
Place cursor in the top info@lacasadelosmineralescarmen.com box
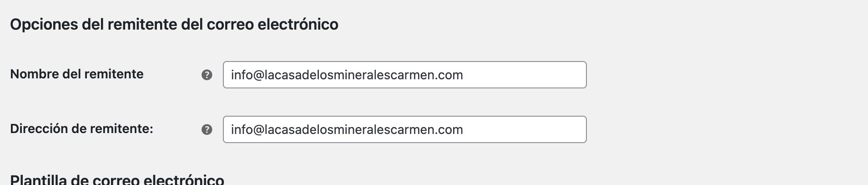[404, 75]
